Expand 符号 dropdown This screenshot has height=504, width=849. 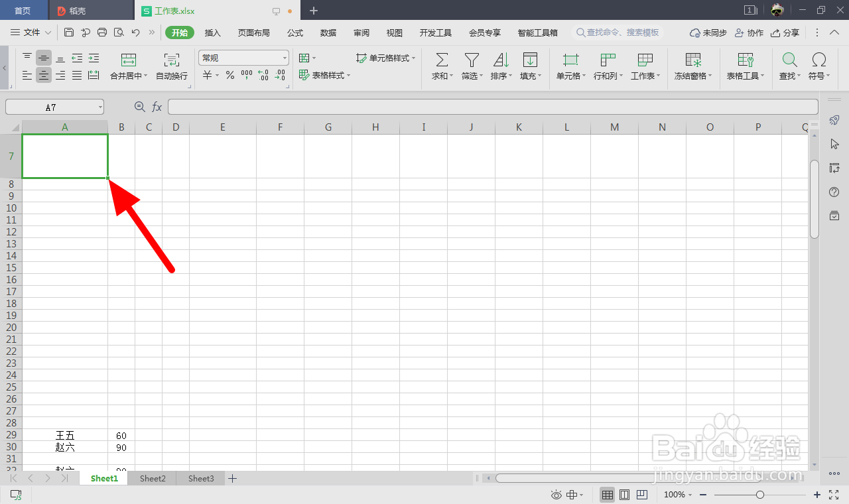click(828, 76)
